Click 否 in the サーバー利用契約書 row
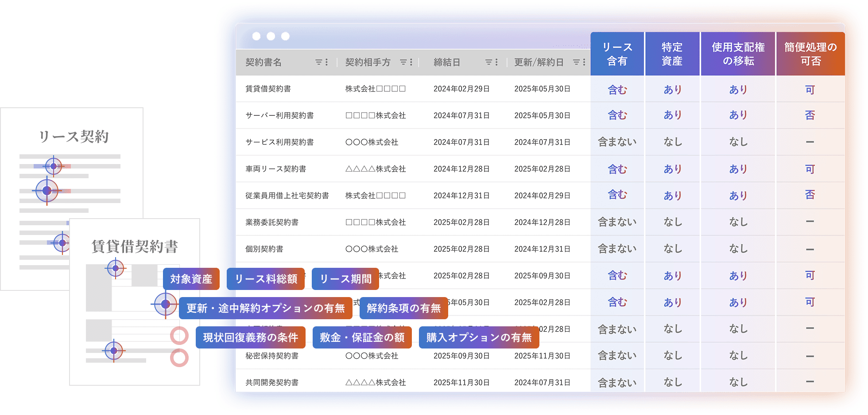 pyautogui.click(x=810, y=115)
